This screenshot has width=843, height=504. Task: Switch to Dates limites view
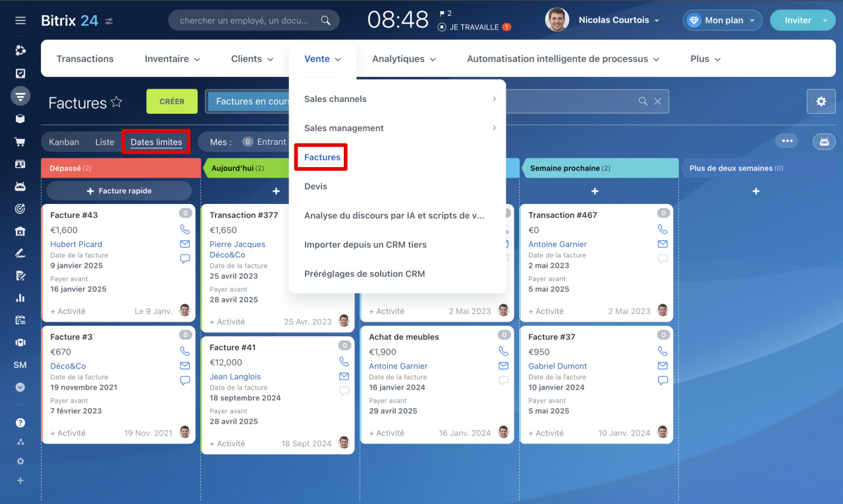pos(156,142)
